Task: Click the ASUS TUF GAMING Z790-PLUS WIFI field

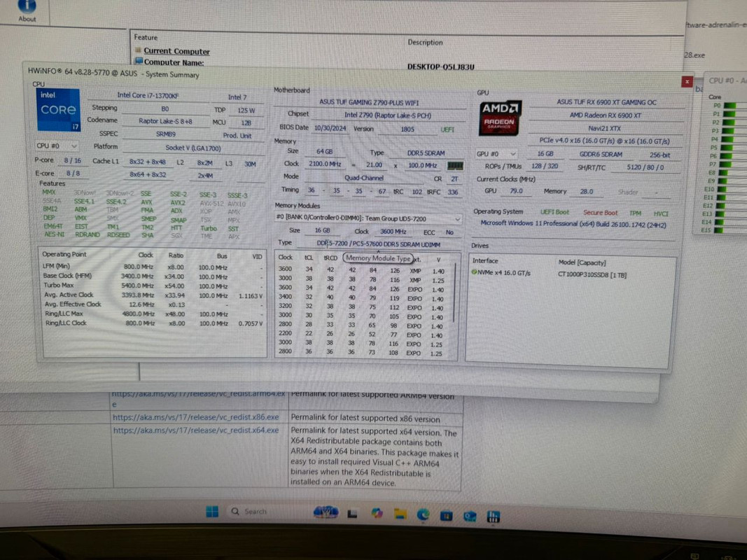Action: coord(369,102)
